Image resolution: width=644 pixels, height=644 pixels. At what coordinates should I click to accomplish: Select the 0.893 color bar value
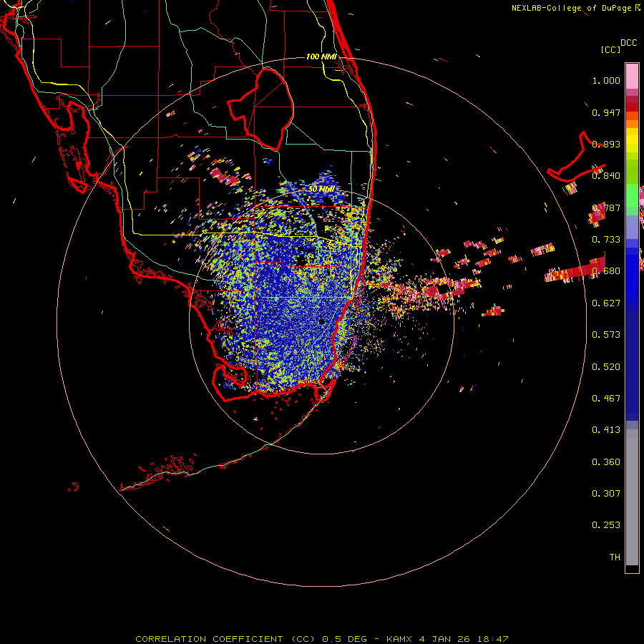606,144
